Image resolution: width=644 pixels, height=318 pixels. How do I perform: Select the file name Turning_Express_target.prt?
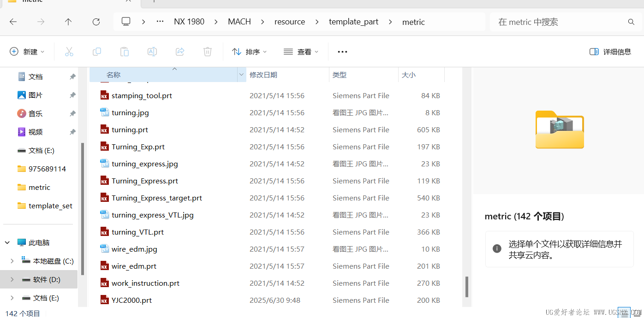157,198
